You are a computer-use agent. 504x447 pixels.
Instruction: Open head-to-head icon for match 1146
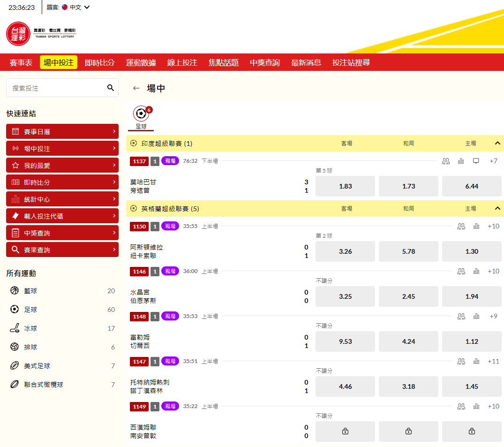(x=461, y=272)
